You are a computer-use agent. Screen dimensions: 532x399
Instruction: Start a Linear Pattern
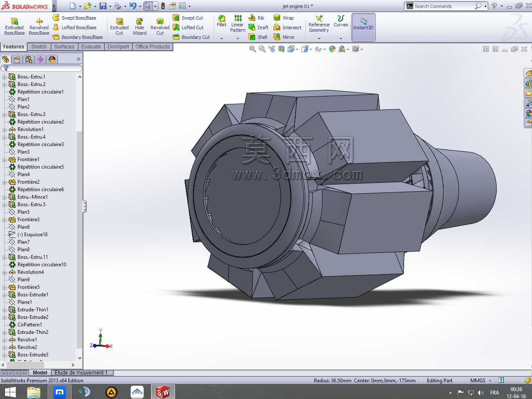pyautogui.click(x=238, y=23)
